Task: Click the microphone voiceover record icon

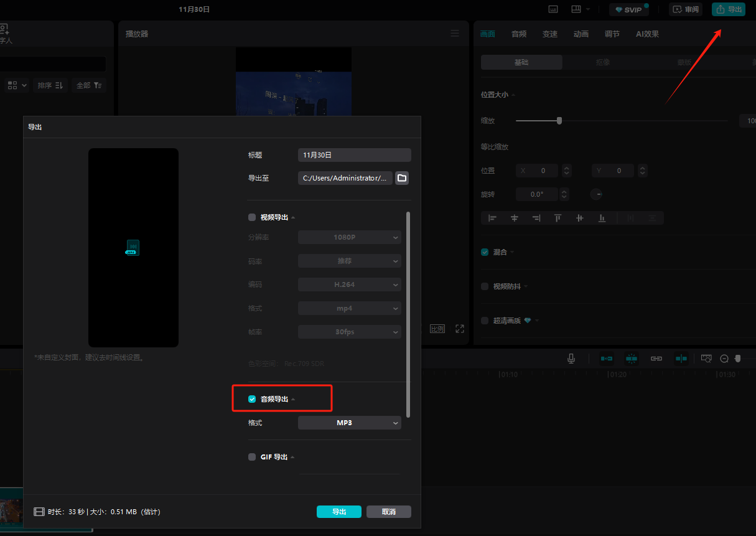Action: click(x=571, y=359)
